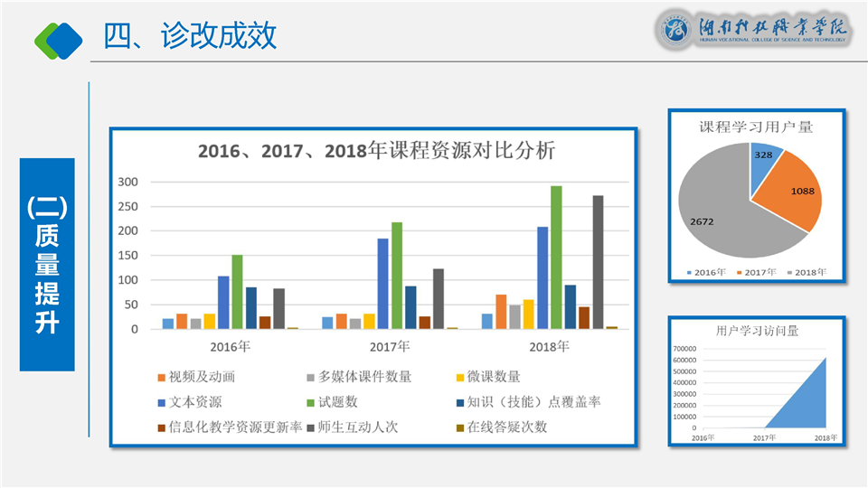Select the orange 视频及动画 legend marker
This screenshot has height=488, width=868.
click(x=162, y=377)
